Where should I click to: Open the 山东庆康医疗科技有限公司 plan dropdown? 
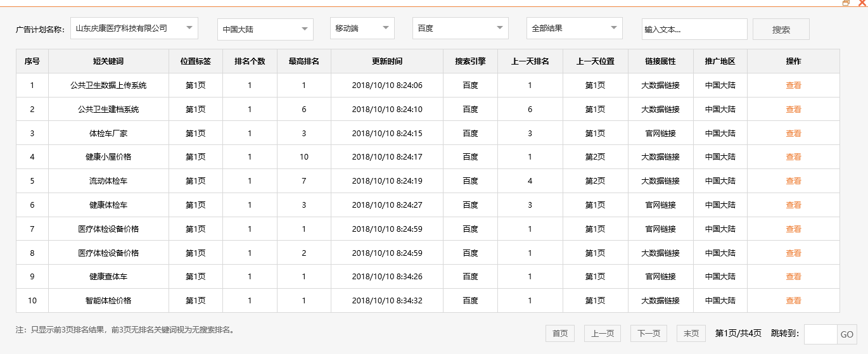pos(134,28)
